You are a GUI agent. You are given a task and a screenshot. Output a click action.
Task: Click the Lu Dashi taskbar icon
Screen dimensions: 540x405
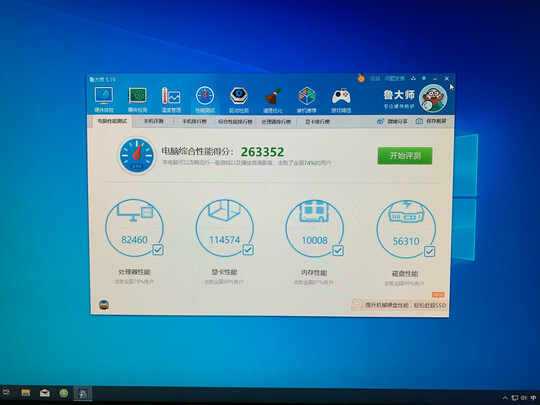(83, 393)
